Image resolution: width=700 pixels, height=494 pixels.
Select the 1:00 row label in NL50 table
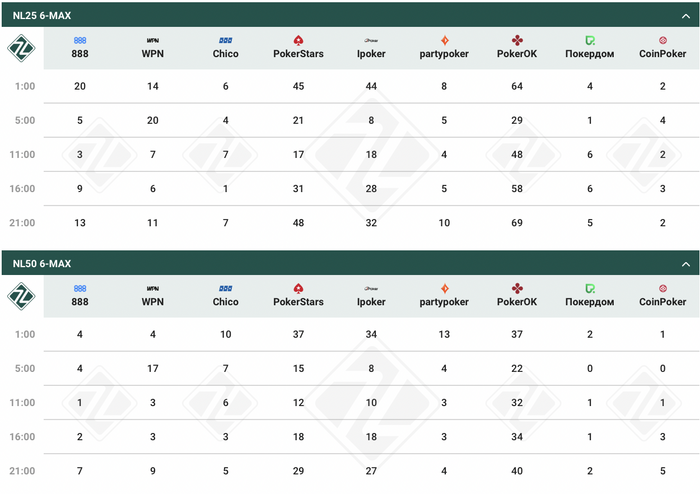click(26, 334)
